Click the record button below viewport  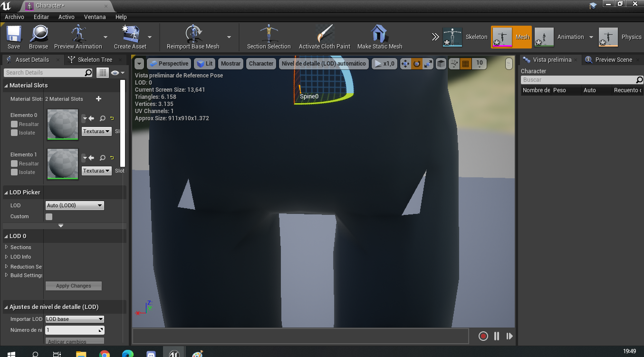(483, 336)
